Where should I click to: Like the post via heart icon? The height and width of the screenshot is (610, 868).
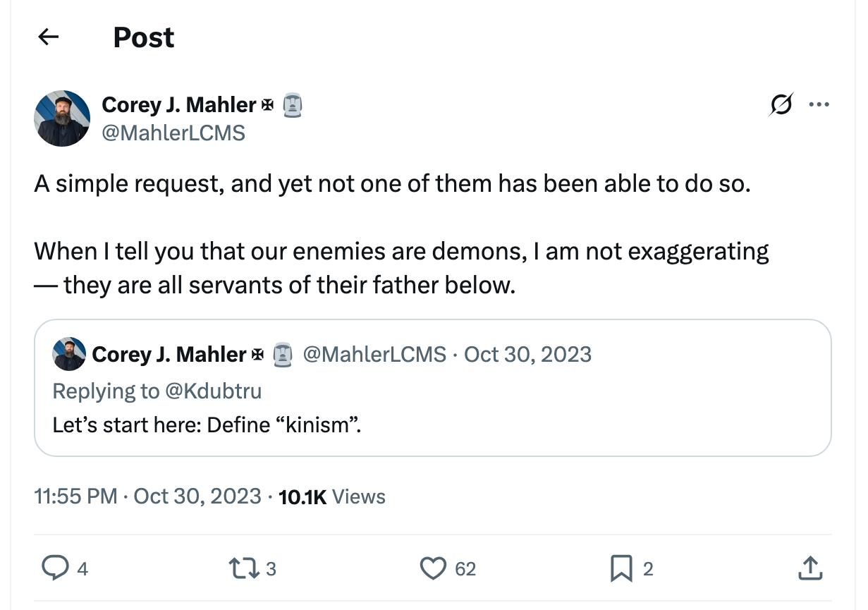click(433, 568)
